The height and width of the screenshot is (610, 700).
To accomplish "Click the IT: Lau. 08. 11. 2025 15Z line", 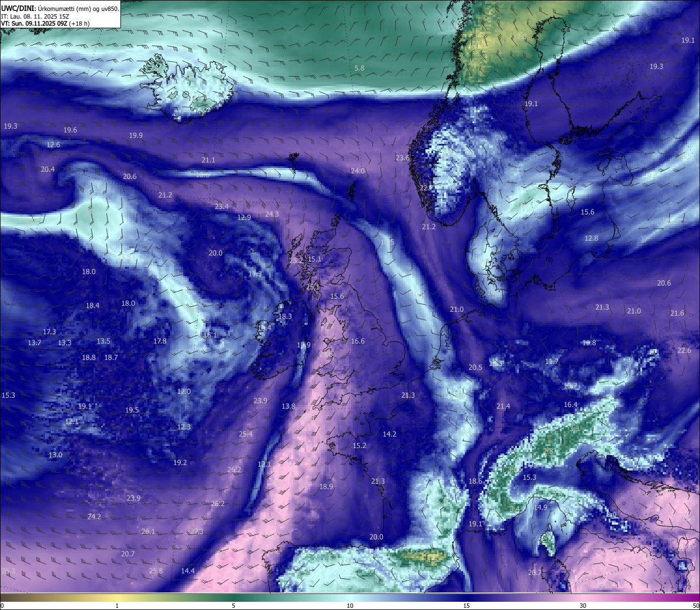I will (x=35, y=16).
